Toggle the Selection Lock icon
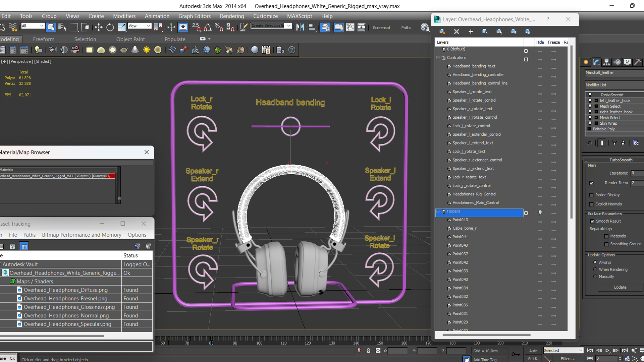 [x=368, y=351]
